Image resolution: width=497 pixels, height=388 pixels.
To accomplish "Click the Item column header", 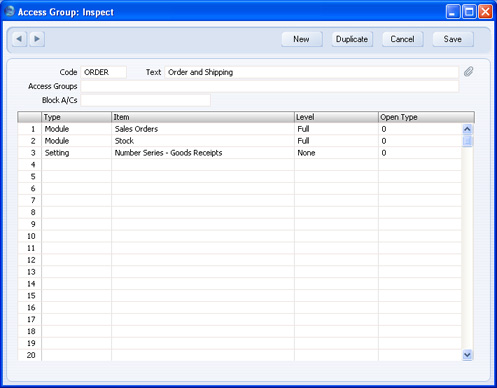I will 203,117.
